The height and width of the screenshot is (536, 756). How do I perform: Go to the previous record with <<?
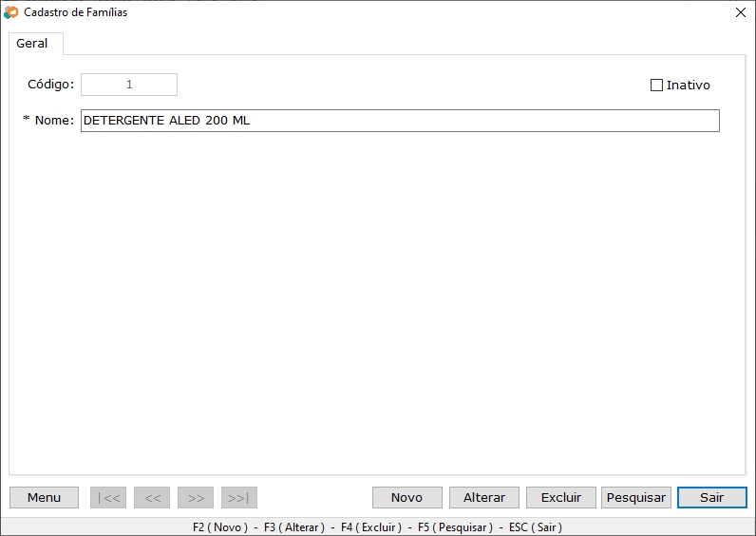pyautogui.click(x=152, y=497)
